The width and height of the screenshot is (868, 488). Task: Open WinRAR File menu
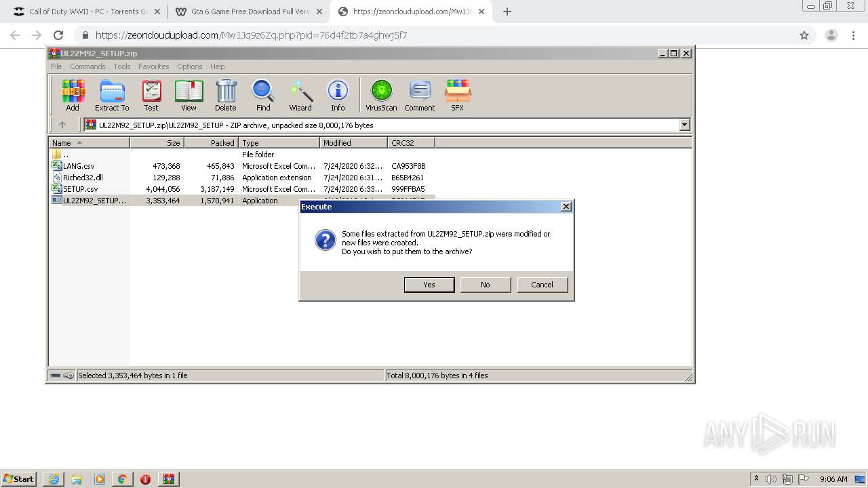coord(56,66)
